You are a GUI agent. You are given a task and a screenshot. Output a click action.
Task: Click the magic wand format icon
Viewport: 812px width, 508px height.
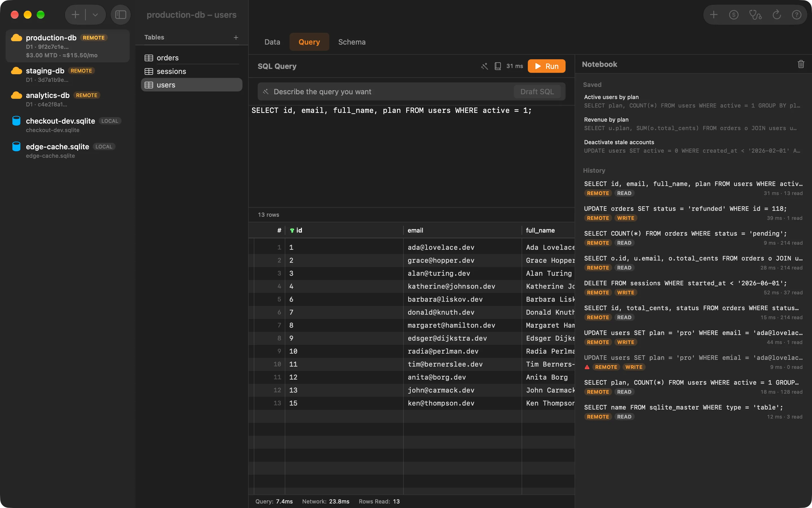point(484,66)
